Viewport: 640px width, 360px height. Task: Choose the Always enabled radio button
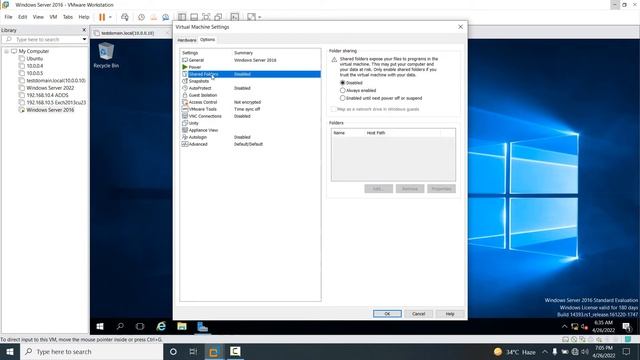343,90
